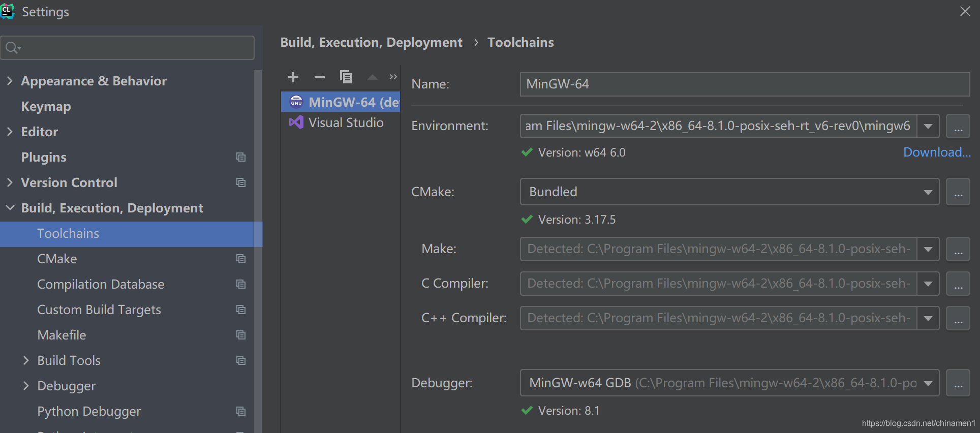This screenshot has width=980, height=433.
Task: Click the C Compiler path field
Action: pos(719,284)
